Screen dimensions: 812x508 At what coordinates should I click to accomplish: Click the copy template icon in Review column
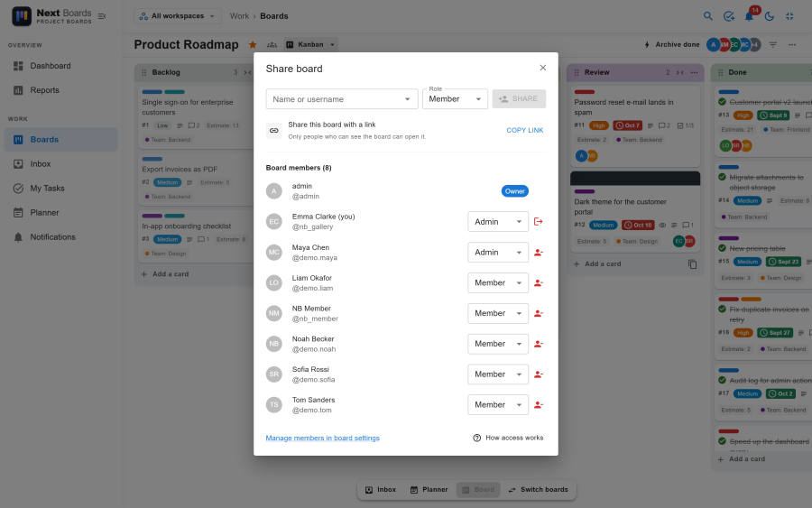click(x=692, y=264)
